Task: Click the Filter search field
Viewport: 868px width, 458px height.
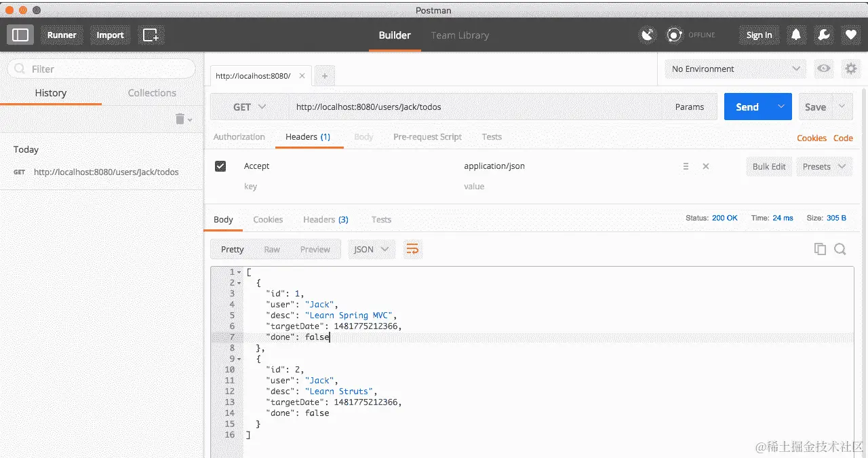Action: point(101,69)
